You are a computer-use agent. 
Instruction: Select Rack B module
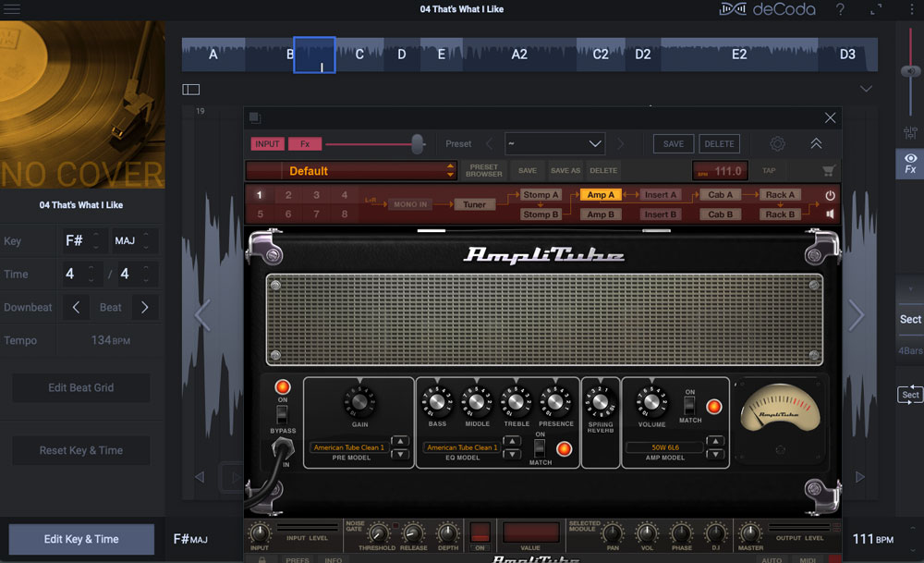(x=780, y=214)
